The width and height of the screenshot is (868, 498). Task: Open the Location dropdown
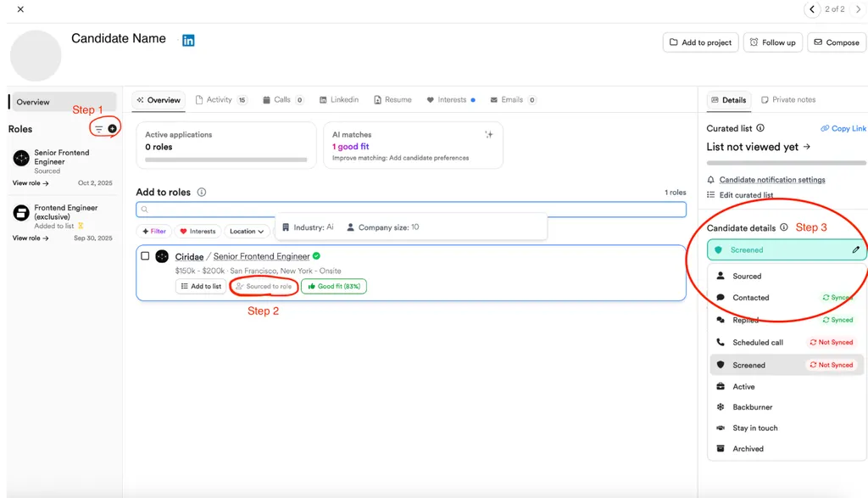point(247,231)
